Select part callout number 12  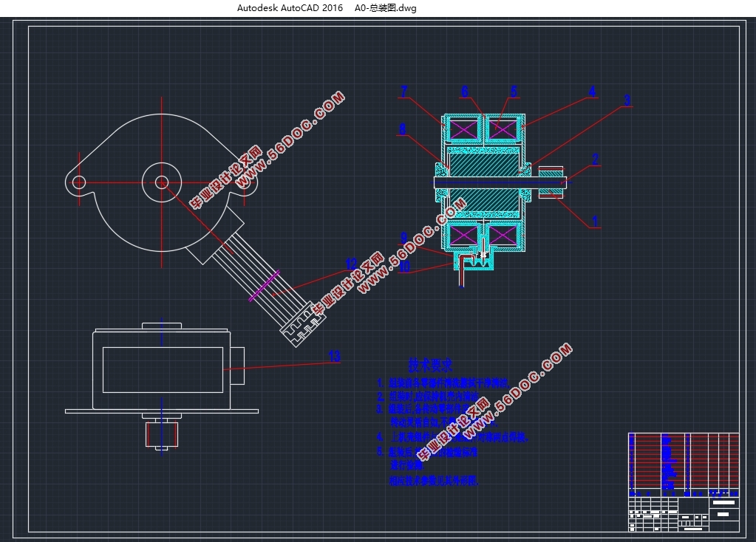(x=351, y=264)
